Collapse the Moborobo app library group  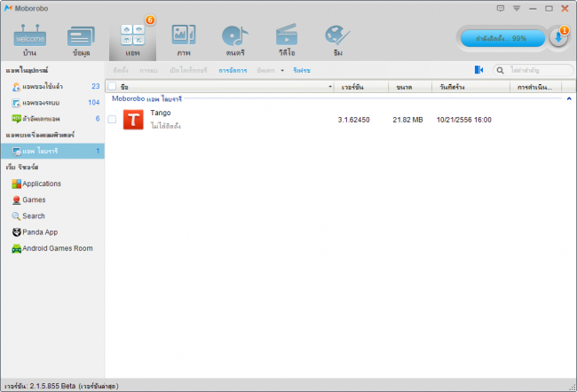[569, 98]
